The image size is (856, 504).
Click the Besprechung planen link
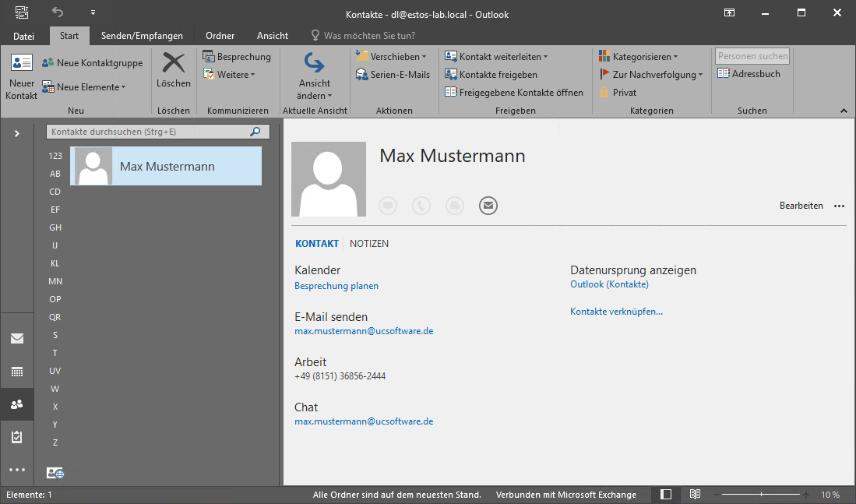(336, 286)
